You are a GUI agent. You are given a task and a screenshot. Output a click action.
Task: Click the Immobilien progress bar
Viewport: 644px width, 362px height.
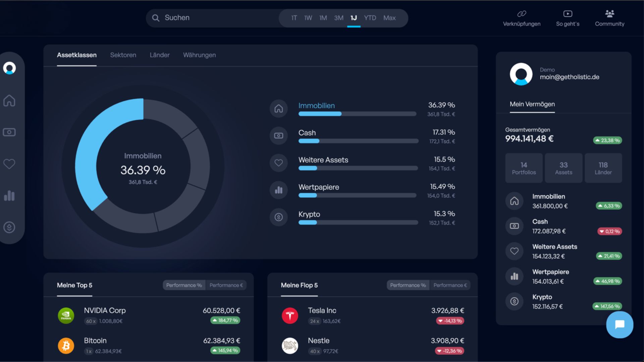tap(357, 114)
